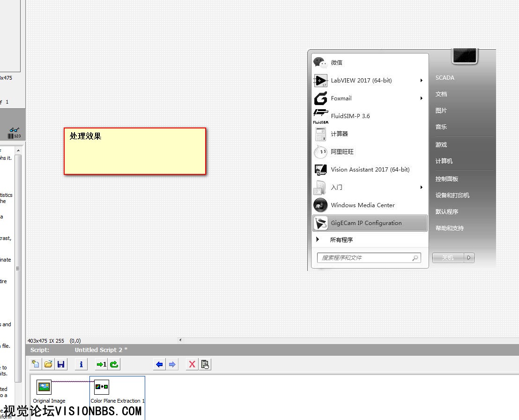Click the blue info icon in script toolbar
This screenshot has height=420, width=519.
click(x=81, y=364)
